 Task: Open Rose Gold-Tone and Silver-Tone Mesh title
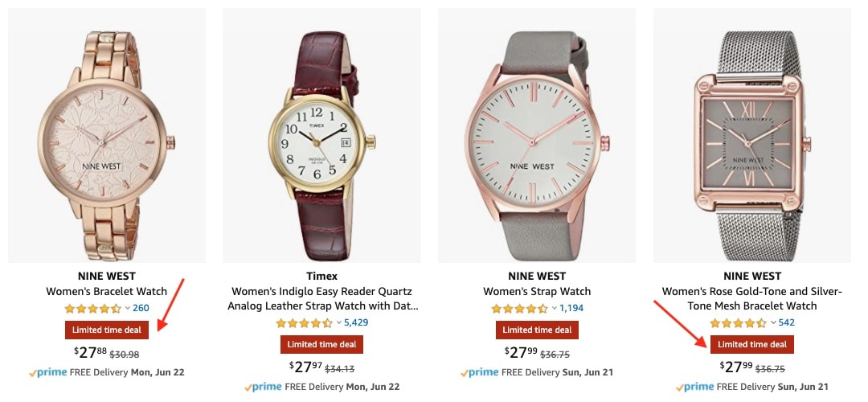751,298
